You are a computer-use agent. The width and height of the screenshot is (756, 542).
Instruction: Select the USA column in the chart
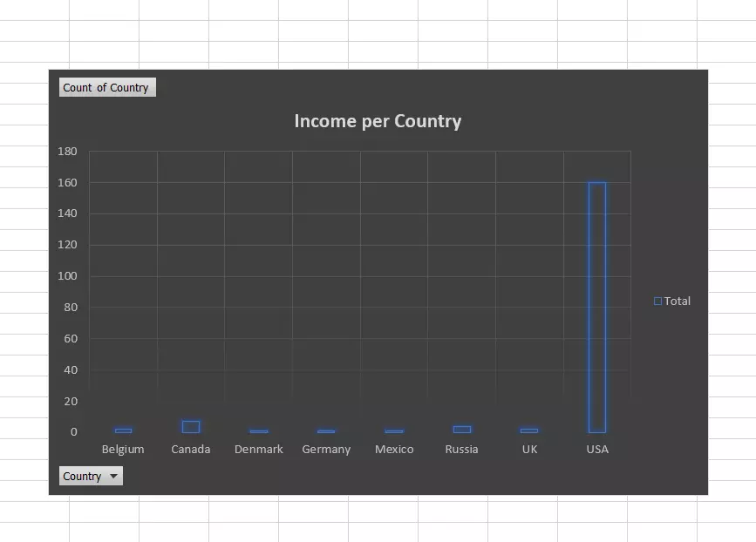point(596,305)
